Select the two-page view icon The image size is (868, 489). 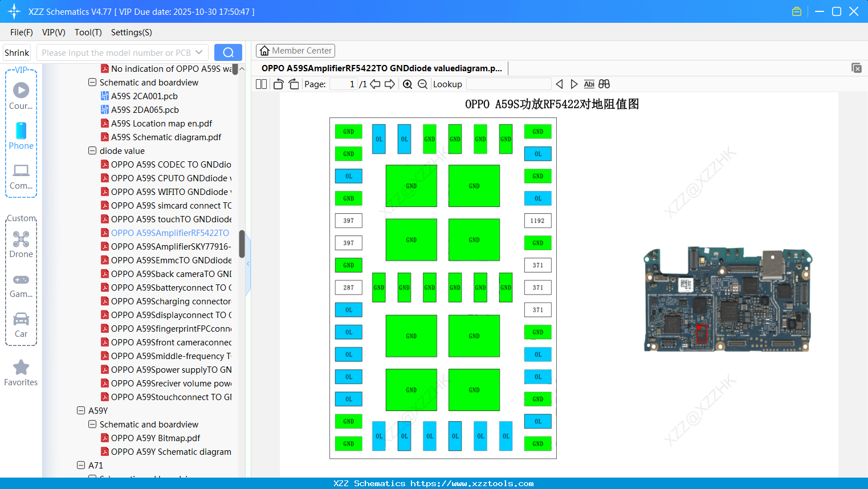pyautogui.click(x=260, y=84)
